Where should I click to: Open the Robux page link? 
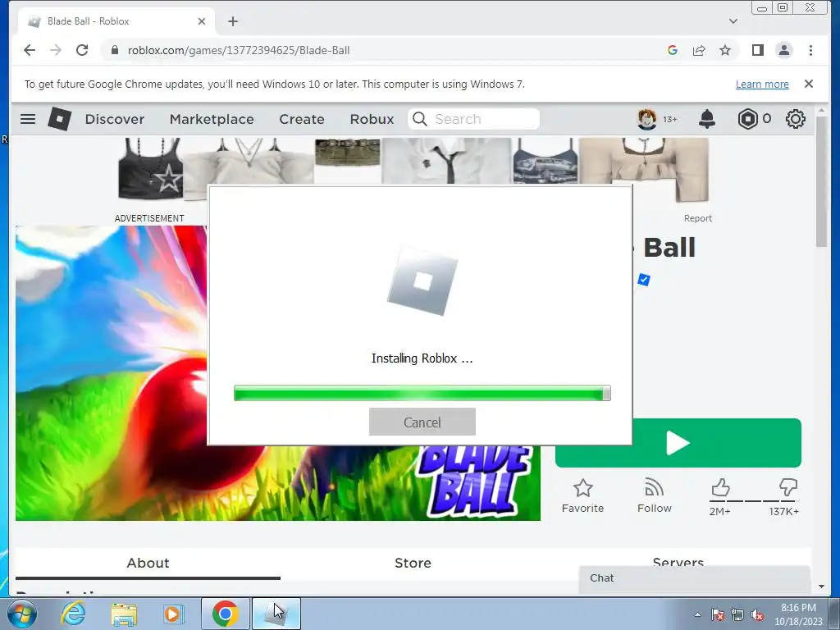[372, 119]
